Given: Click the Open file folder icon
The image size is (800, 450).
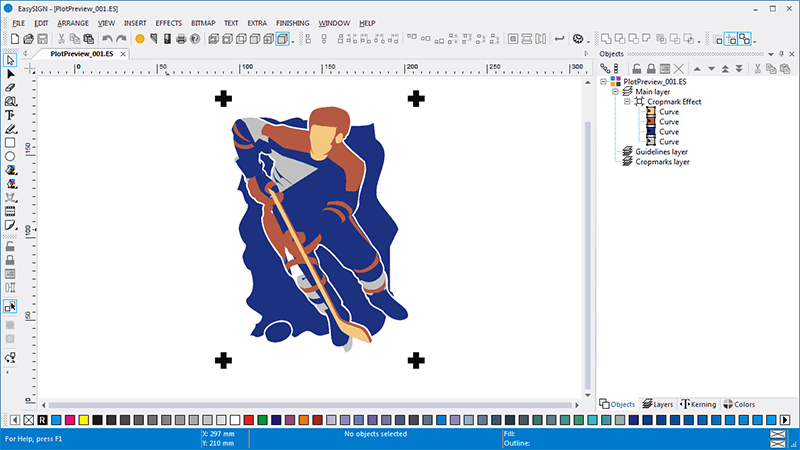Looking at the screenshot, I should pyautogui.click(x=29, y=39).
